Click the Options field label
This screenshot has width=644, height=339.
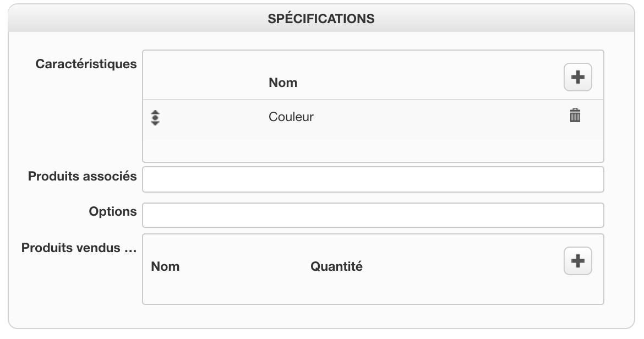[x=112, y=211]
